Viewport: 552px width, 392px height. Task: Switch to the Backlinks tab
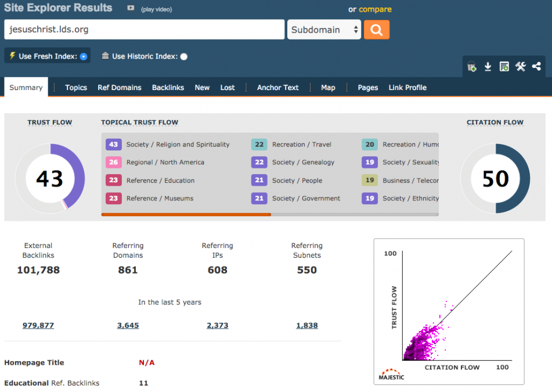click(x=168, y=87)
